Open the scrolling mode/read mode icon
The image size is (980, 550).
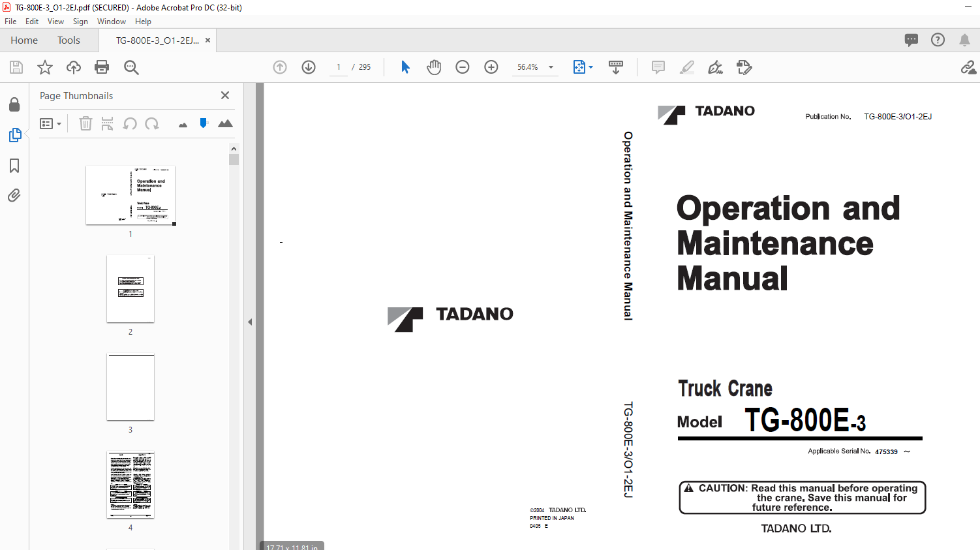click(x=616, y=67)
